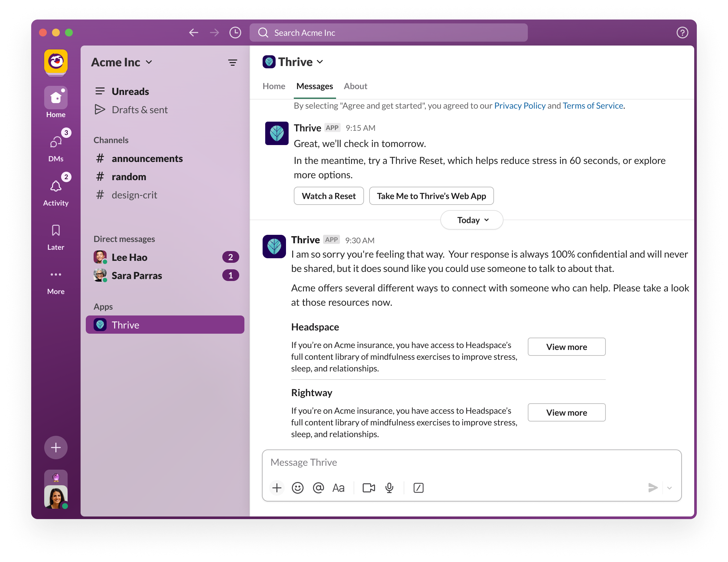The height and width of the screenshot is (562, 728).
Task: Collapse the Direct messages section header
Action: click(x=124, y=239)
